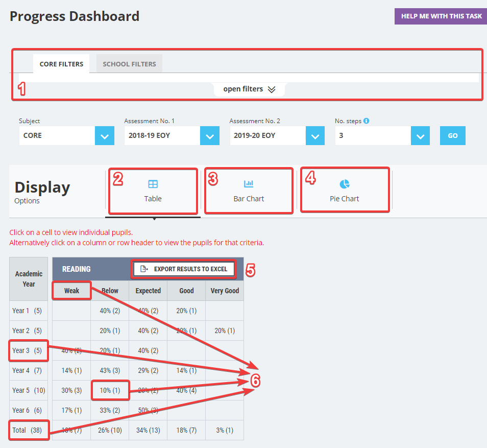Select the Weak column header

pos(71,290)
